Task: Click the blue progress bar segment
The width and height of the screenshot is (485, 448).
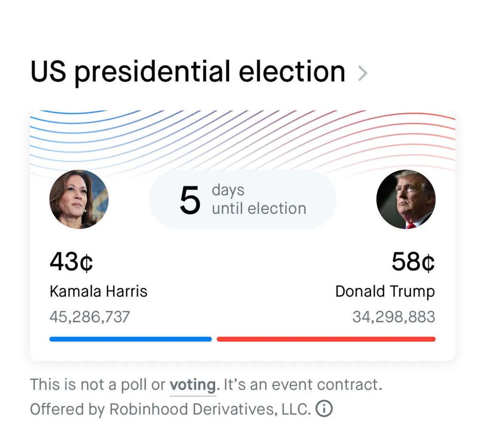Action: [130, 339]
